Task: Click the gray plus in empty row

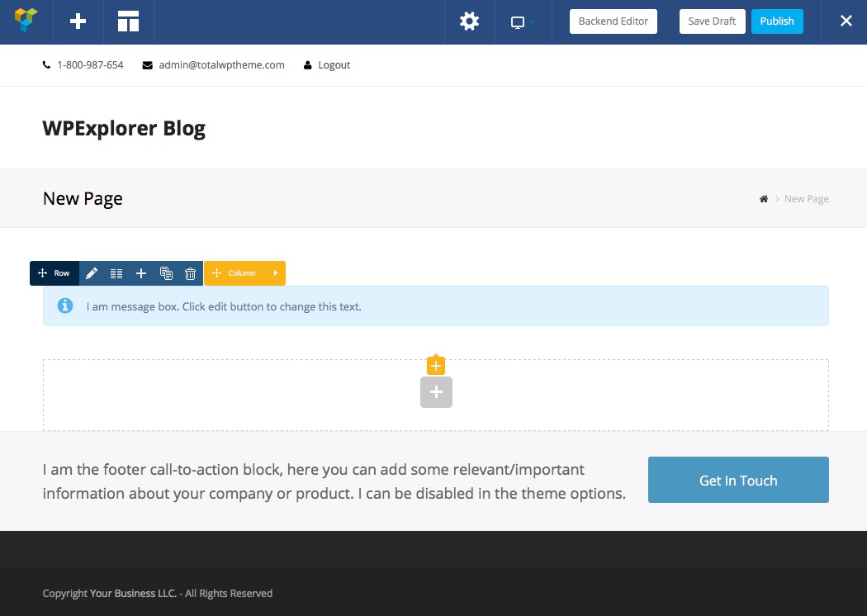Action: coord(436,392)
